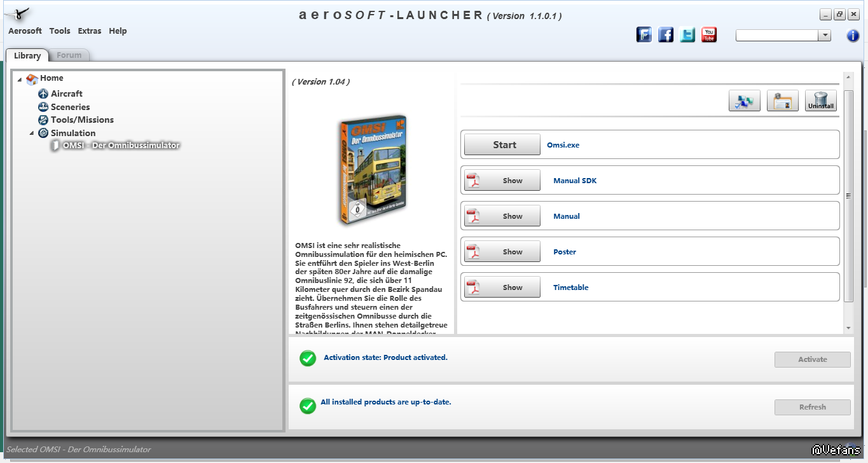
Task: Click Show for Timetable
Action: click(x=502, y=287)
